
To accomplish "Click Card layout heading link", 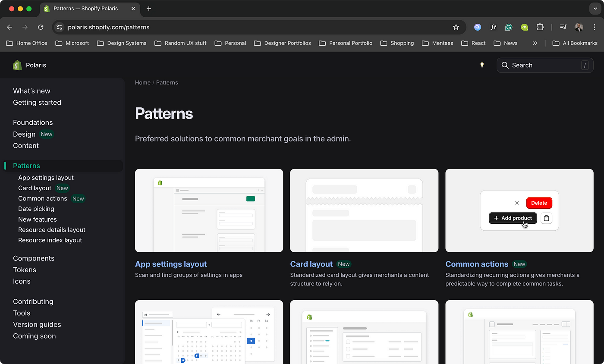I will [x=311, y=264].
